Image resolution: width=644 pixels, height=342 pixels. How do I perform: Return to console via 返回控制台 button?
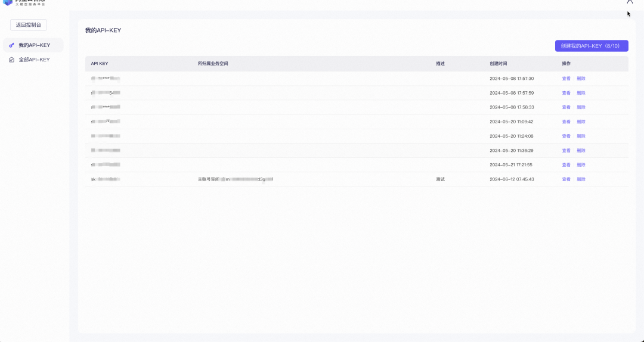29,25
